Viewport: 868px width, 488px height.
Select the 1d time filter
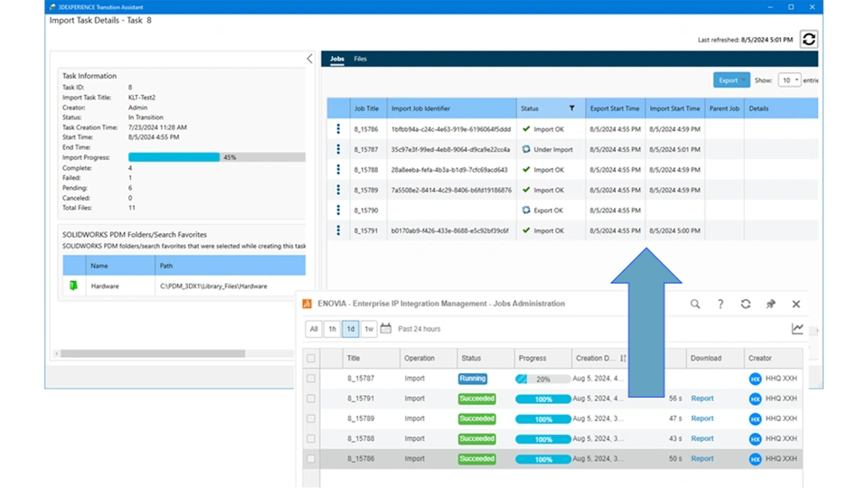pos(351,329)
